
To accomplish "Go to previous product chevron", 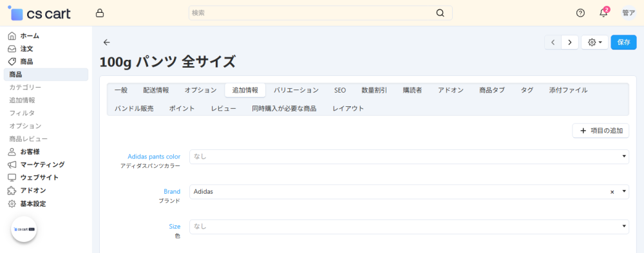I will (x=553, y=42).
